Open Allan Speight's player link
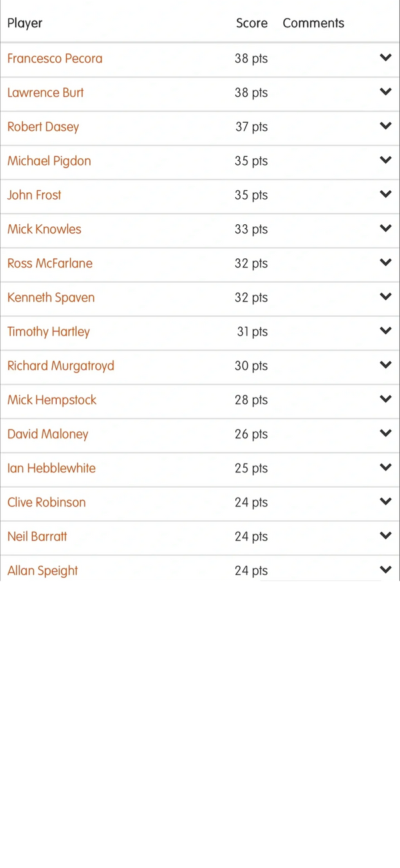Image resolution: width=400 pixels, height=868 pixels. click(43, 570)
